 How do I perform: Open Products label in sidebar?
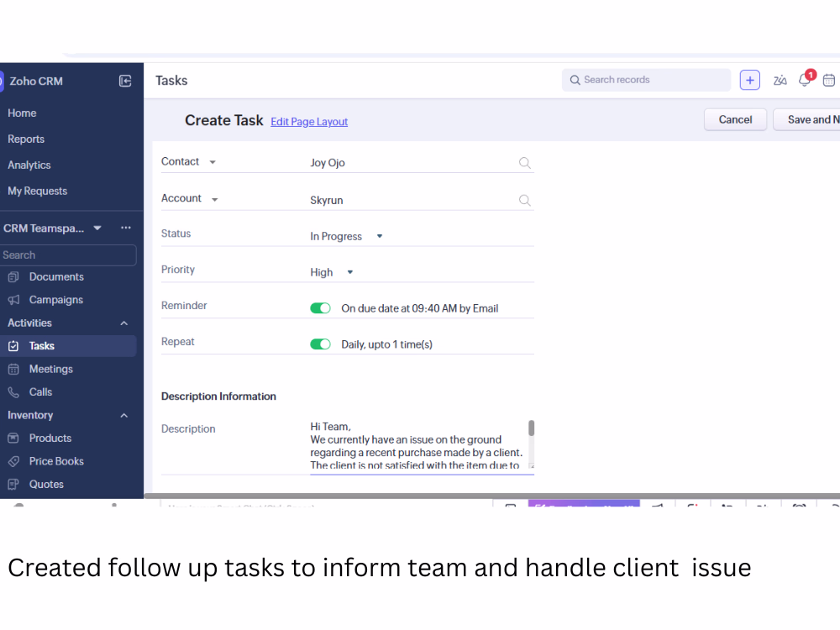click(x=50, y=438)
